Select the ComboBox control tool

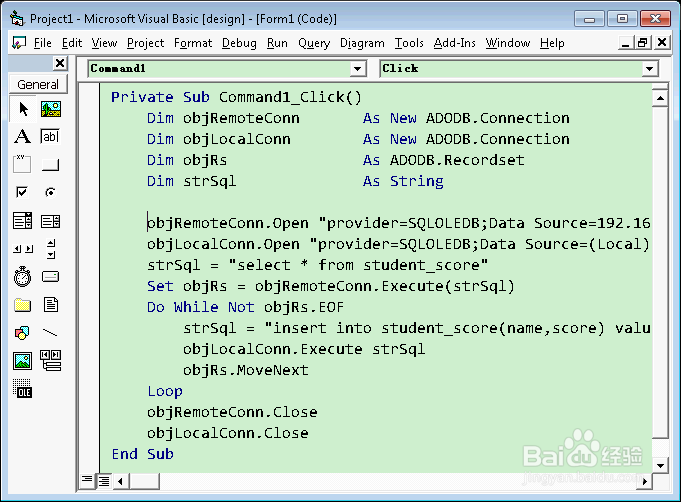(x=22, y=221)
